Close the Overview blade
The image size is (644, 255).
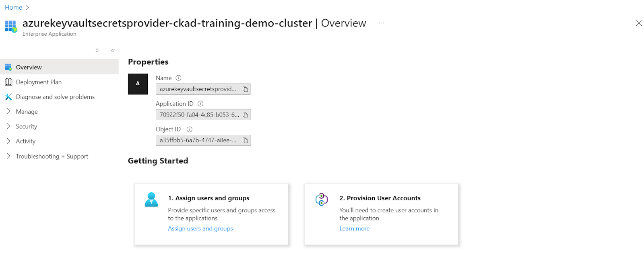639,23
